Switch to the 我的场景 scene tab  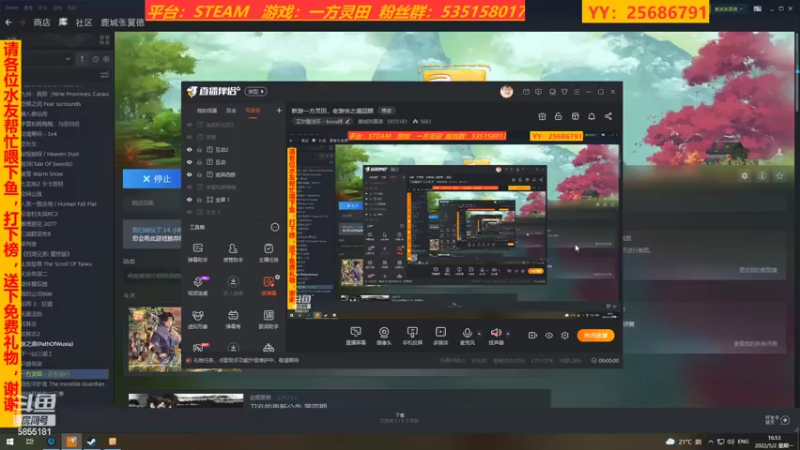point(207,110)
